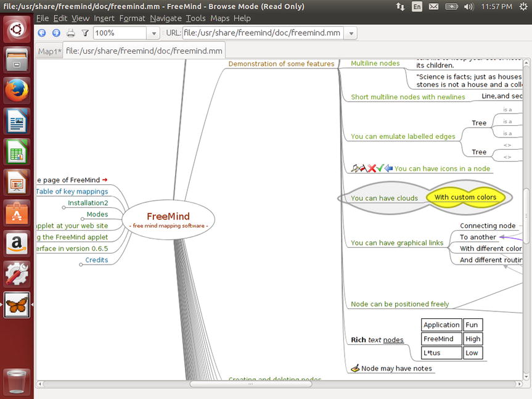Viewport: 532px width, 399px height.
Task: Open the volume indicator in the top panel
Action: point(469,6)
